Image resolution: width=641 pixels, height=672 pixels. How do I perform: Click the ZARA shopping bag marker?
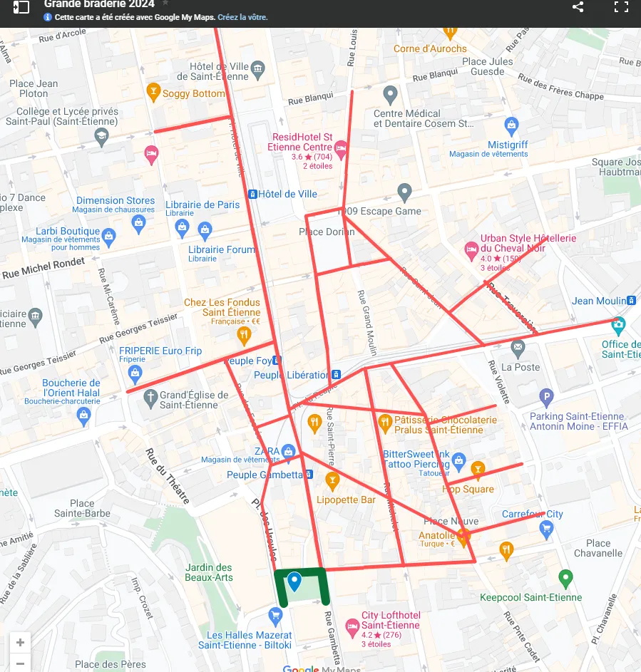pos(288,451)
